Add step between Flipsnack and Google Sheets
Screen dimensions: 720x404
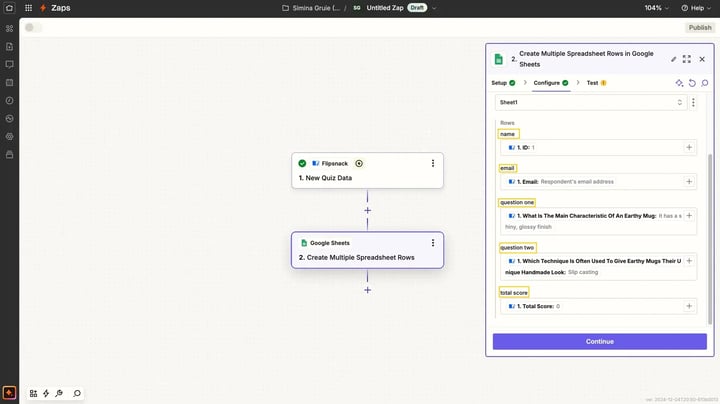pos(367,210)
